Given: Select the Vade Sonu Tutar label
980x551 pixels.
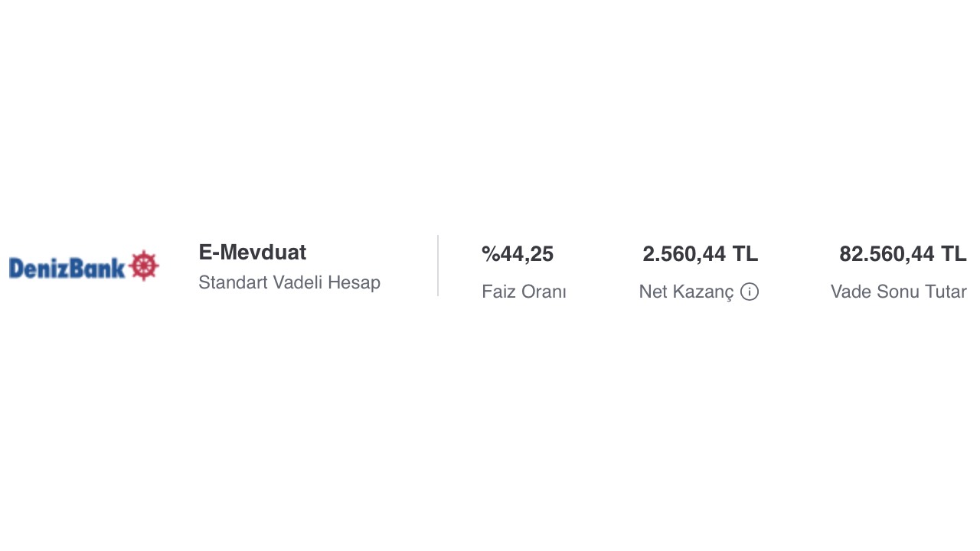Looking at the screenshot, I should point(898,292).
